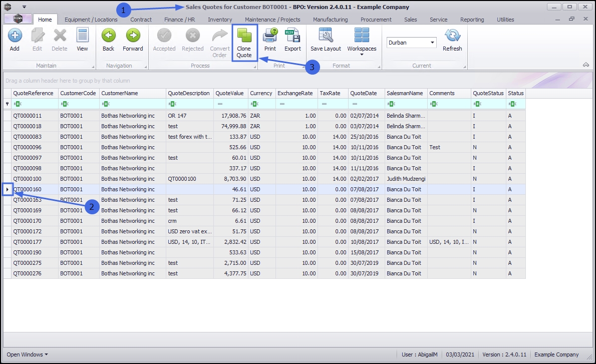Image resolution: width=596 pixels, height=364 pixels.
Task: Navigate Back using green arrow icon
Action: tap(108, 40)
